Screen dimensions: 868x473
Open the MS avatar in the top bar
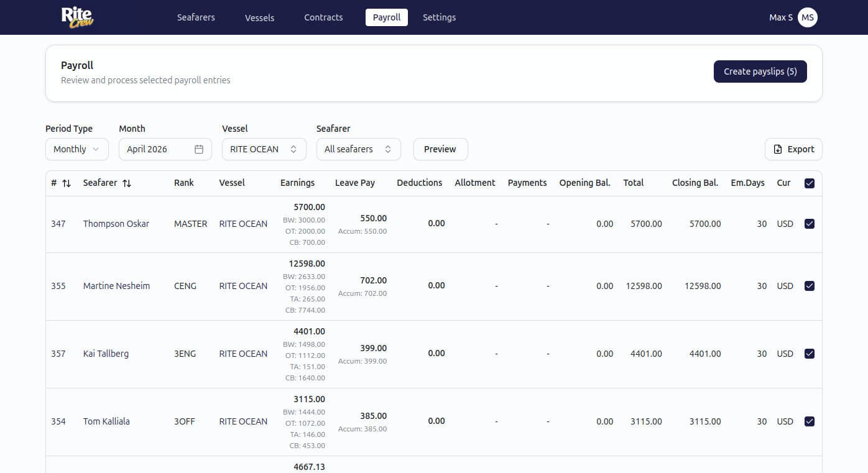click(807, 17)
